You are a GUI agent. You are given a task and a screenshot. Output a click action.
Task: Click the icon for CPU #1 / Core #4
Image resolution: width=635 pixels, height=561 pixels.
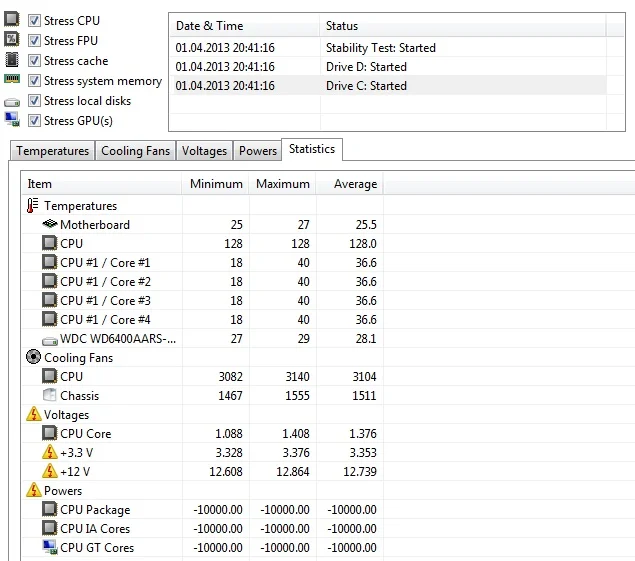click(49, 319)
